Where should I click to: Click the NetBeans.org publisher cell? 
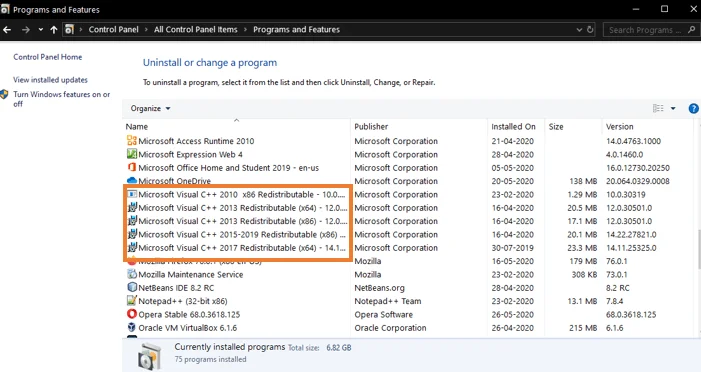379,288
